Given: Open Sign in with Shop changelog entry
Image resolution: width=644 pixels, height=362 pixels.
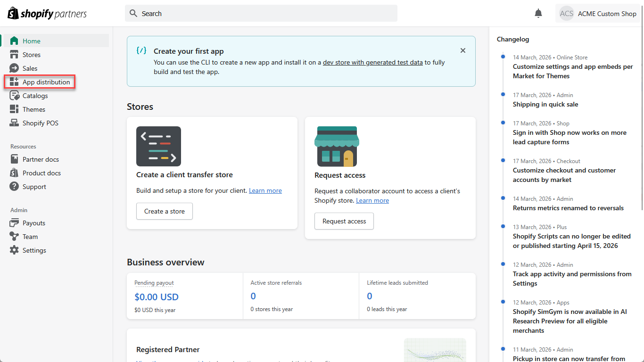Looking at the screenshot, I should pyautogui.click(x=570, y=137).
